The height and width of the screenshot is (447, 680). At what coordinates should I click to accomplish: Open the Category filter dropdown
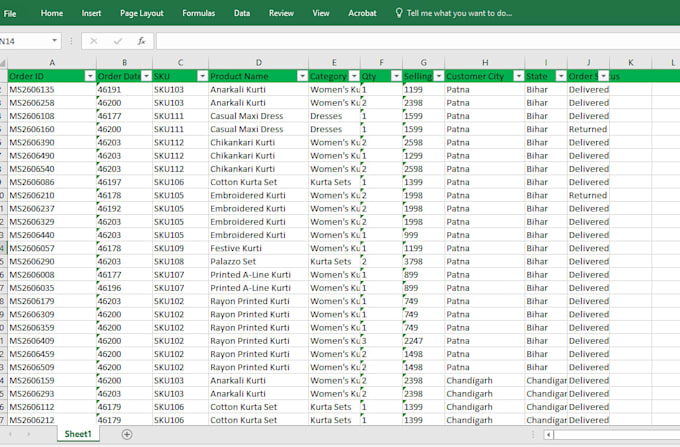click(x=354, y=76)
